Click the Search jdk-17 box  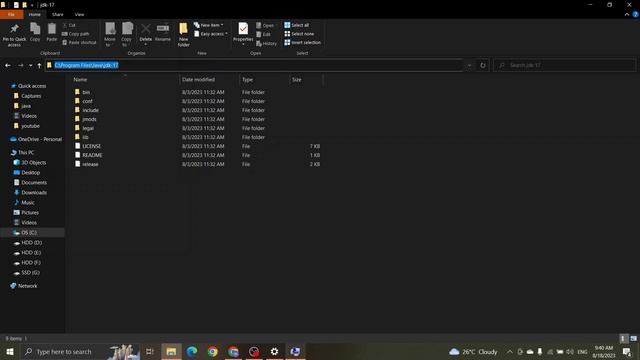coord(564,65)
